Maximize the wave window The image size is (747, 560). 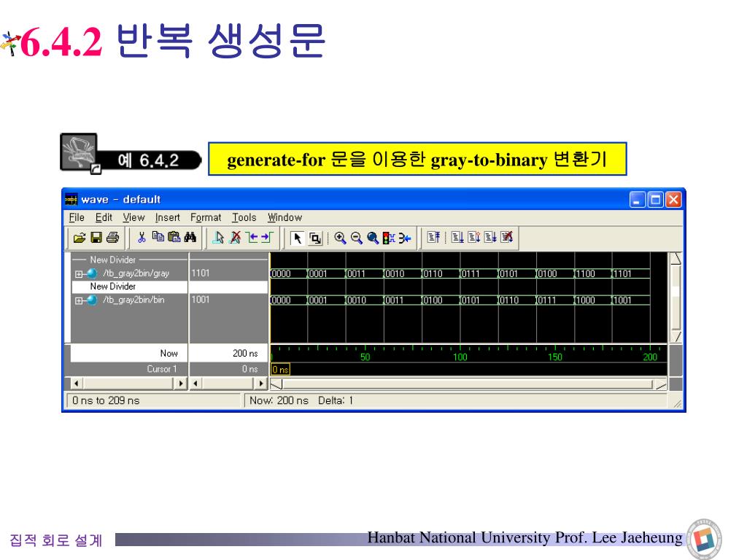(656, 200)
